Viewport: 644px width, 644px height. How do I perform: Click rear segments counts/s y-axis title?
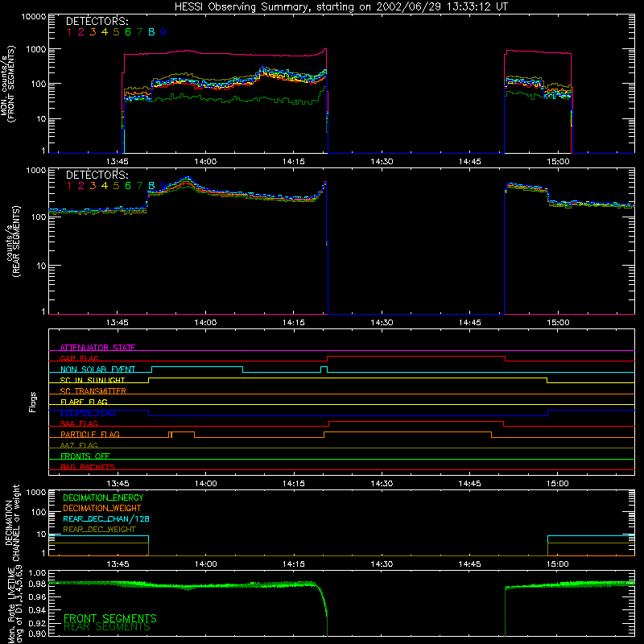[14, 242]
